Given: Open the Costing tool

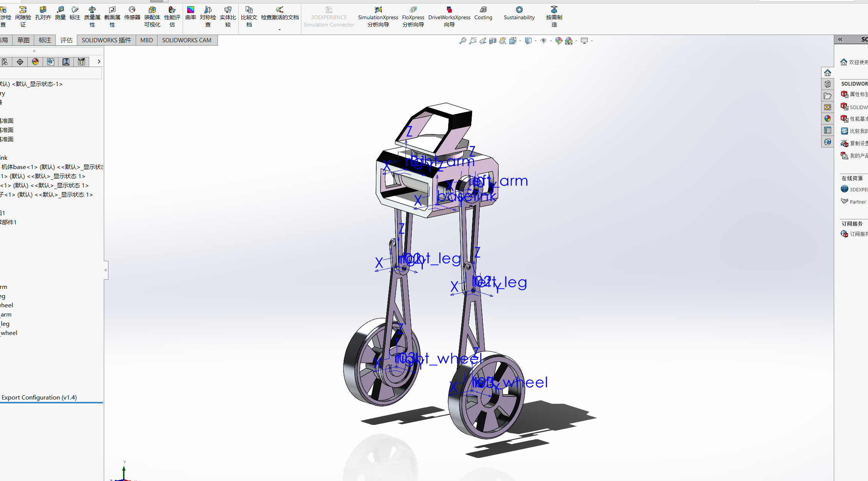Looking at the screenshot, I should tap(483, 13).
